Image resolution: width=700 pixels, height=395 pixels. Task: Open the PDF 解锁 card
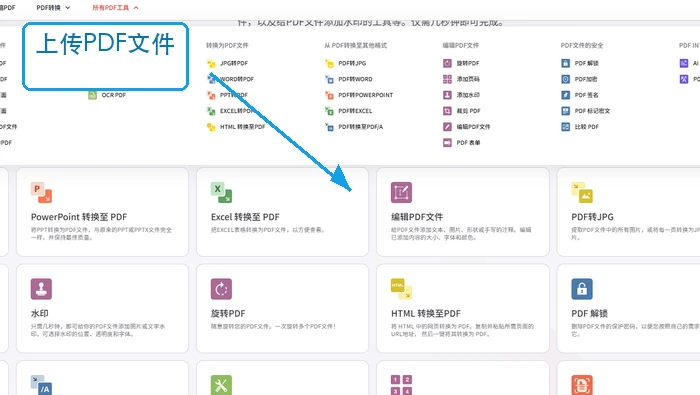tap(629, 308)
